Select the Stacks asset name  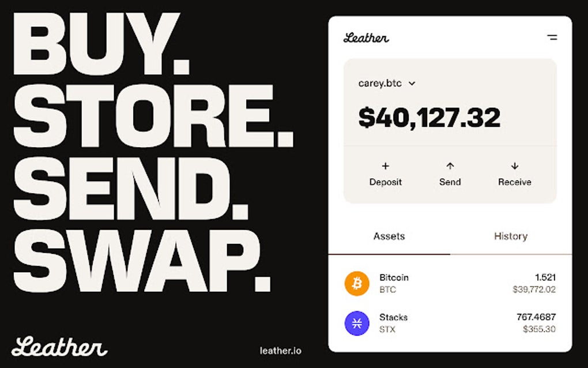pyautogui.click(x=393, y=317)
